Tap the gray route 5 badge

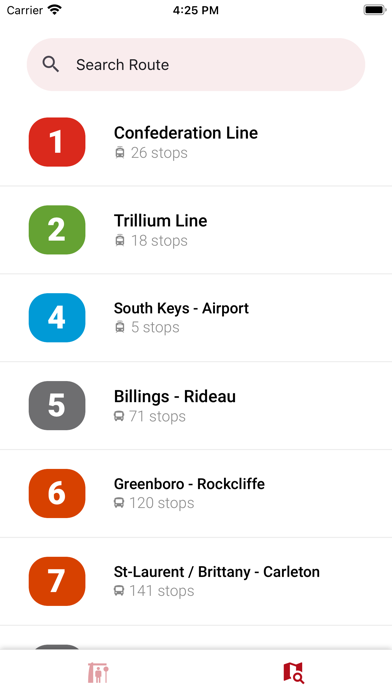pyautogui.click(x=57, y=406)
